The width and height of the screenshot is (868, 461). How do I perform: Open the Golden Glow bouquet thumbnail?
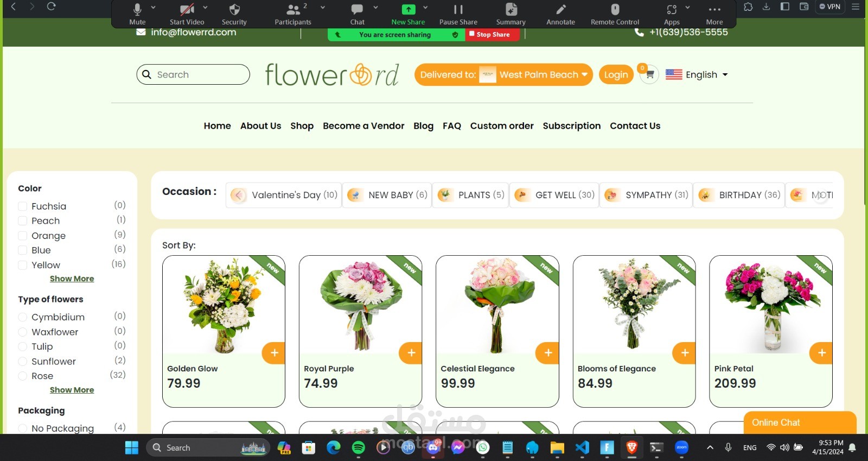224,305
